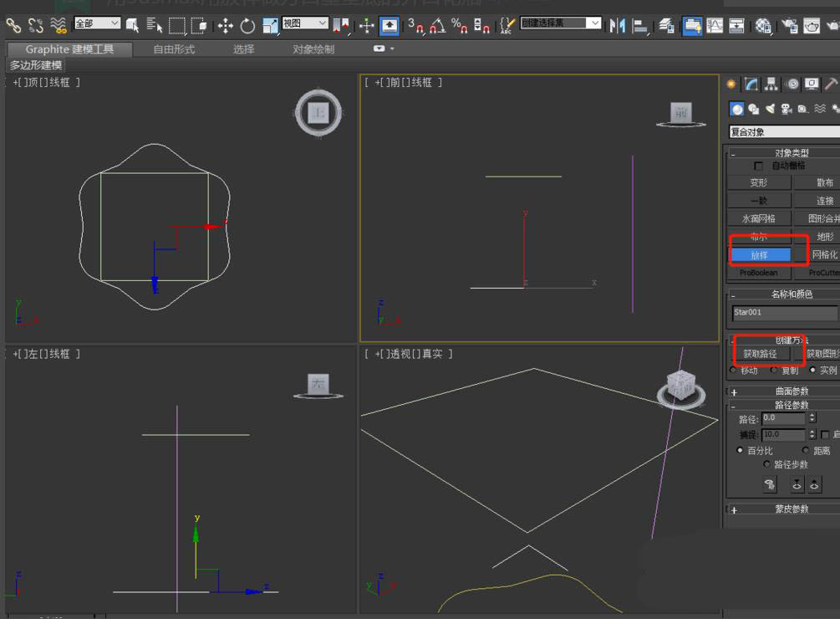Image resolution: width=840 pixels, height=619 pixels.
Task: Click the Mirror tool icon
Action: click(x=618, y=26)
